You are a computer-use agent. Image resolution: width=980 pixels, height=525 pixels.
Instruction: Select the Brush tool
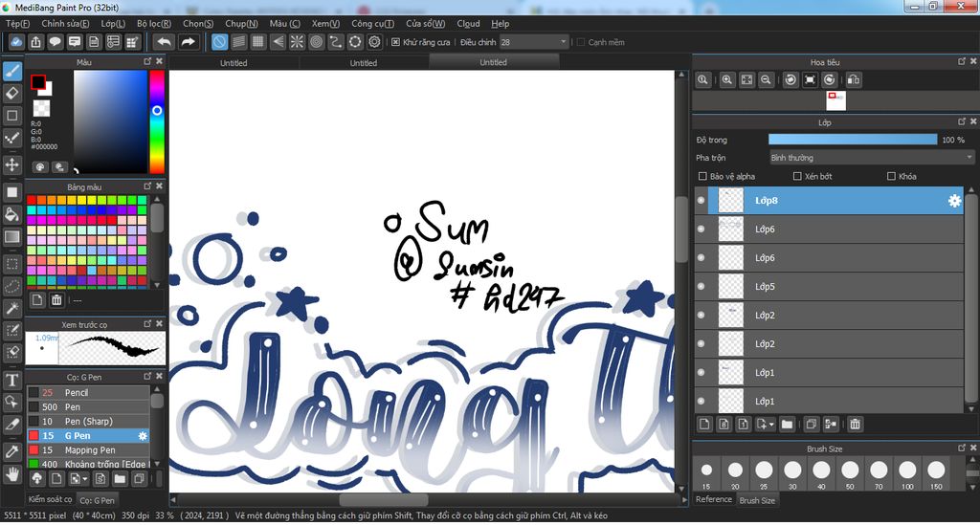pyautogui.click(x=11, y=71)
